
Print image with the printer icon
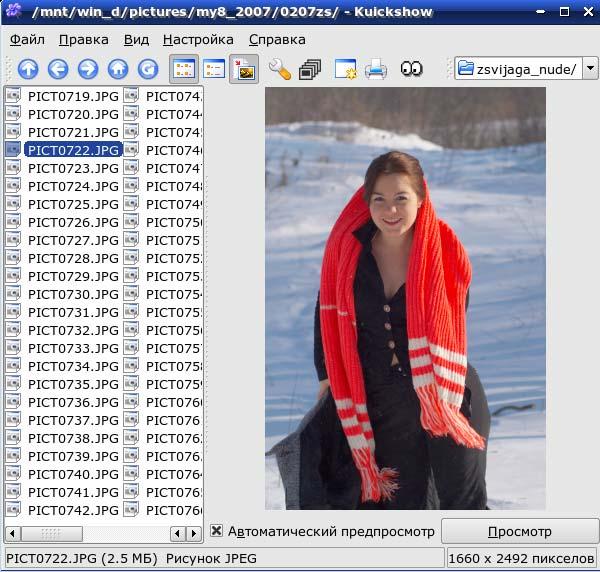[375, 69]
